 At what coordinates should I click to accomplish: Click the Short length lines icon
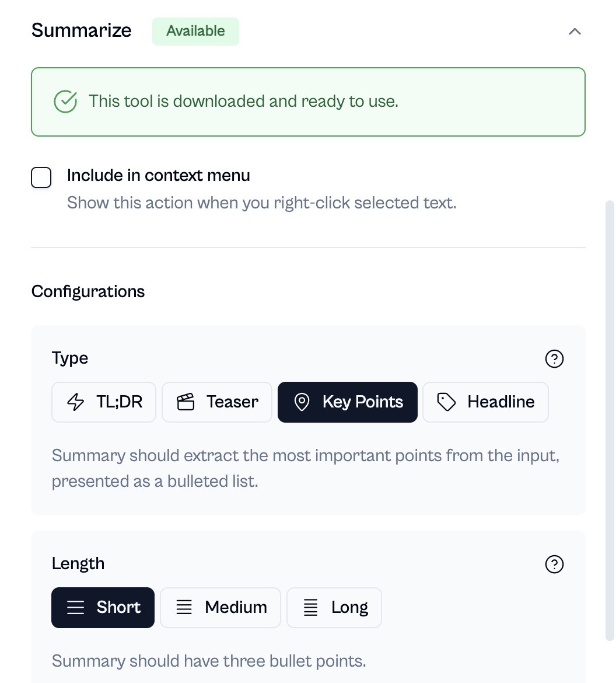(76, 608)
